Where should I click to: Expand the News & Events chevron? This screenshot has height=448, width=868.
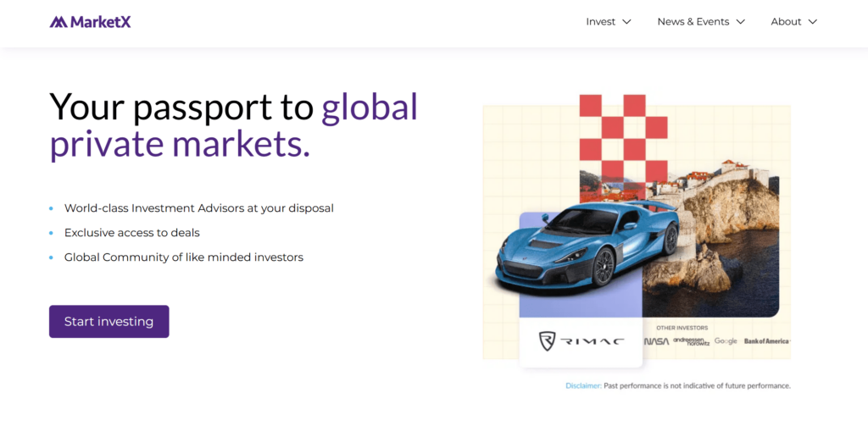point(741,22)
